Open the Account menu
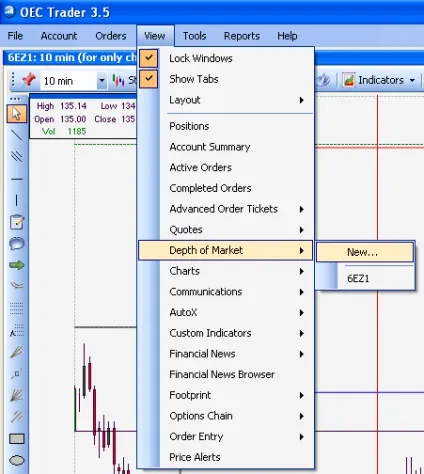The width and height of the screenshot is (424, 474). point(59,36)
